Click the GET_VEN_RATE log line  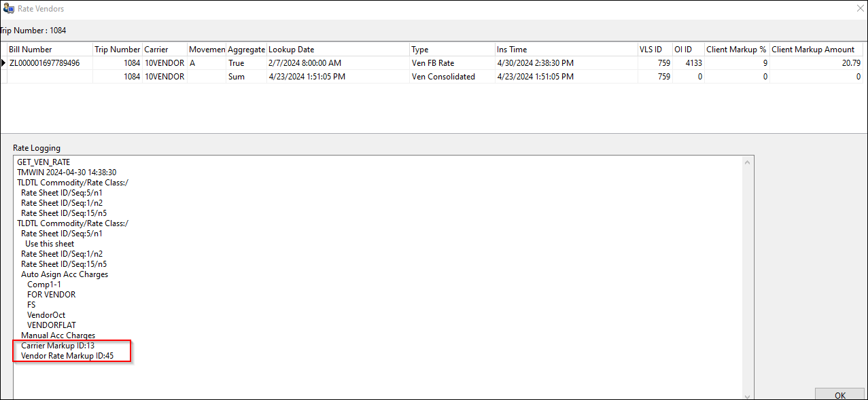44,162
